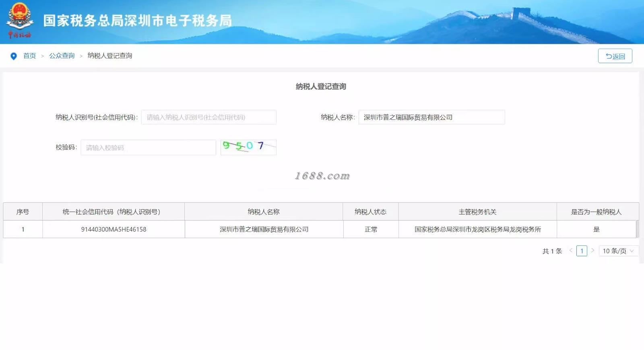
Task: Go to 首页 breadcrumb link
Action: pos(29,56)
